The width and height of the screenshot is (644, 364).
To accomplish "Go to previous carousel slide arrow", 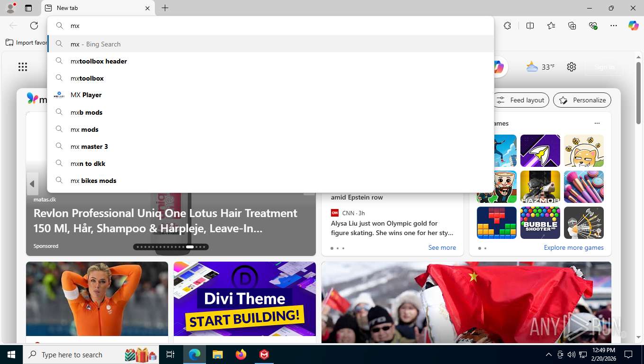I will point(32,184).
